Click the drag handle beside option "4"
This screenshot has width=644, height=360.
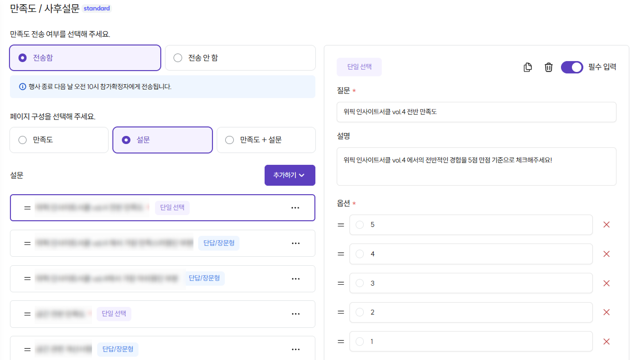pyautogui.click(x=340, y=254)
